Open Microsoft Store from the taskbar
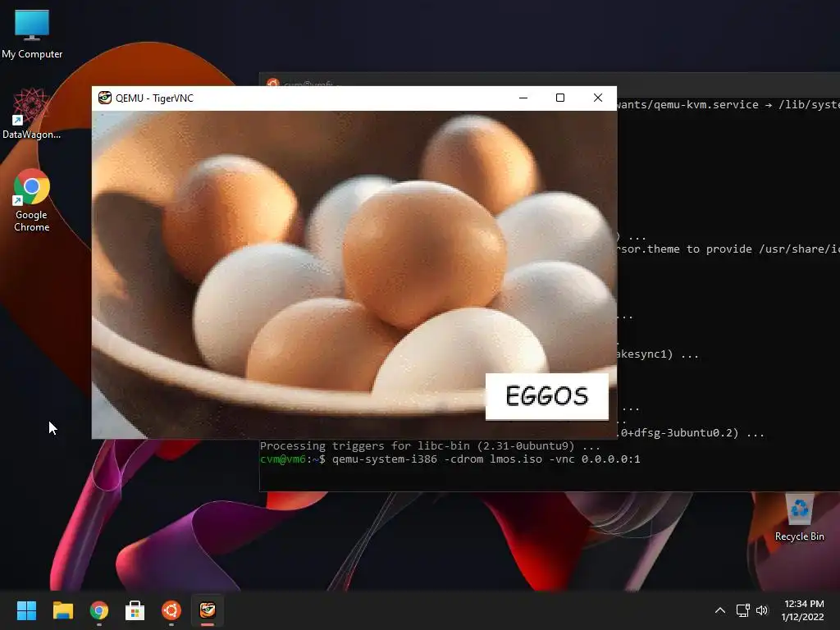The image size is (840, 630). [x=135, y=610]
